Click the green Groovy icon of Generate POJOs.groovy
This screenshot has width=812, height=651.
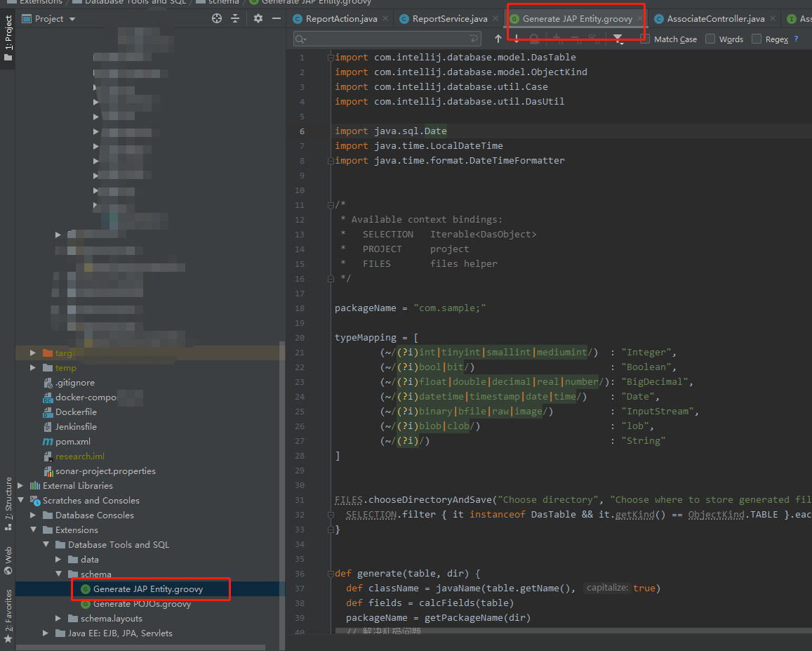point(86,604)
